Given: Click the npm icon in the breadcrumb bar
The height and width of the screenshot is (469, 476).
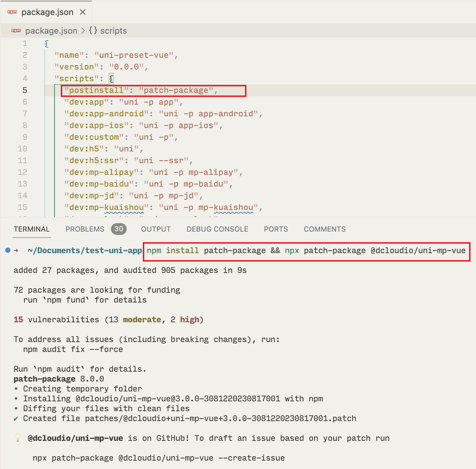Looking at the screenshot, I should (16, 31).
